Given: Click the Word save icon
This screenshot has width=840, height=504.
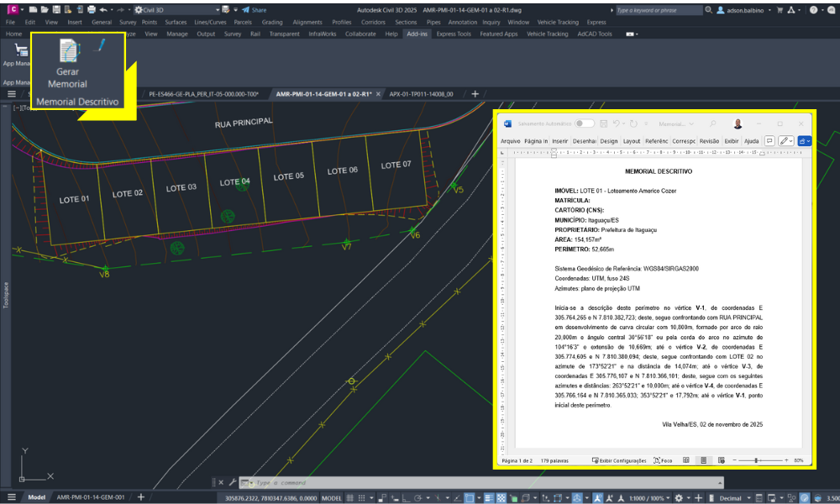Looking at the screenshot, I should [x=603, y=123].
